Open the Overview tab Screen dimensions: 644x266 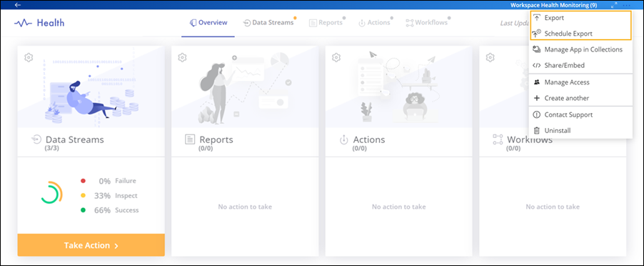(x=208, y=23)
